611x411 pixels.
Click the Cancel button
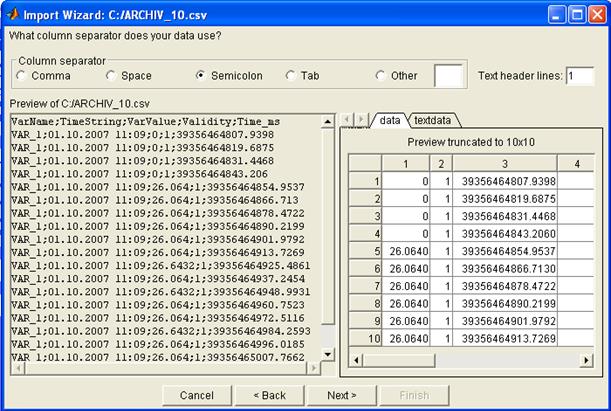click(x=197, y=395)
